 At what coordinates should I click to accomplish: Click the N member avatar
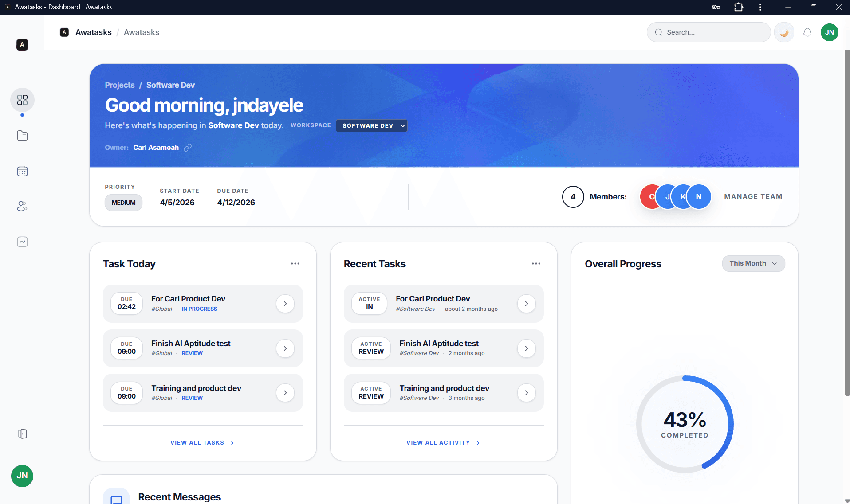click(699, 197)
